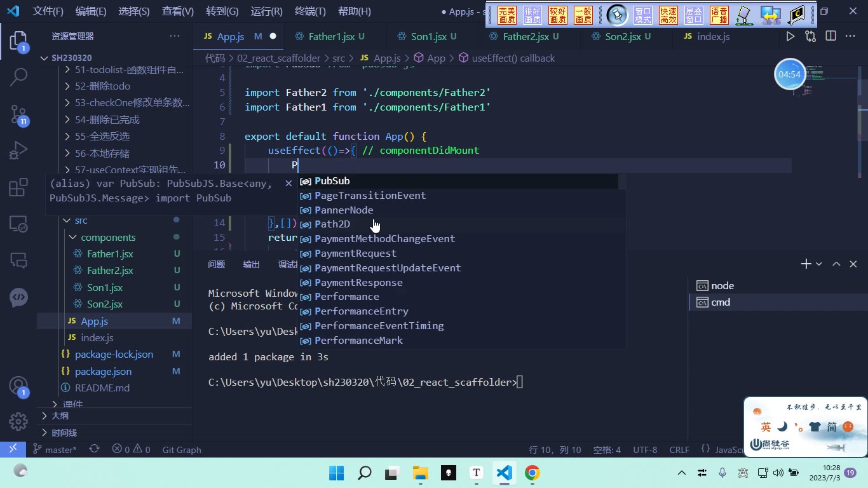Image resolution: width=868 pixels, height=488 pixels.
Task: Open the Extensions view icon
Action: [x=18, y=187]
